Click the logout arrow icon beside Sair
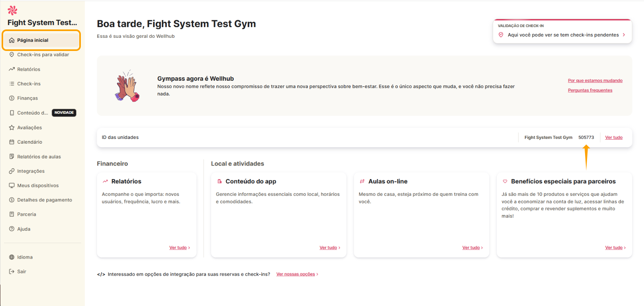 pos(12,271)
